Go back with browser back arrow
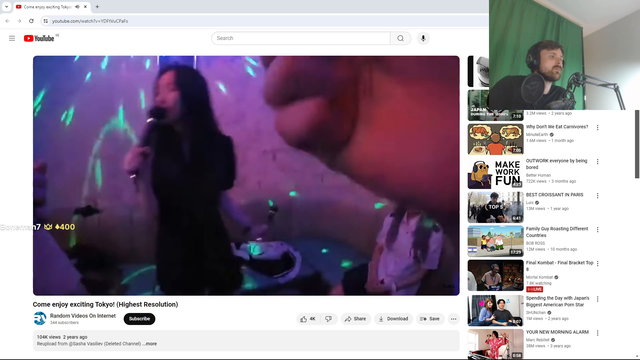 point(7,21)
